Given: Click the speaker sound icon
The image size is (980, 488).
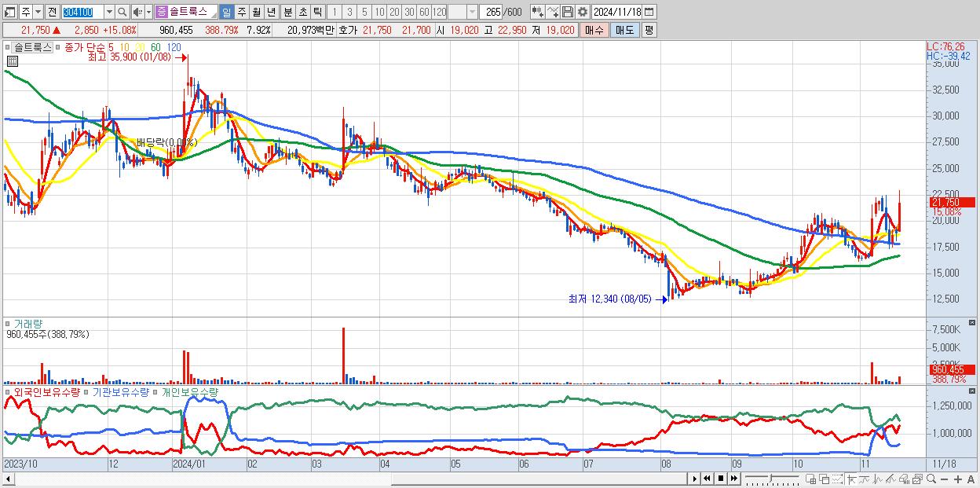Looking at the screenshot, I should [x=137, y=12].
